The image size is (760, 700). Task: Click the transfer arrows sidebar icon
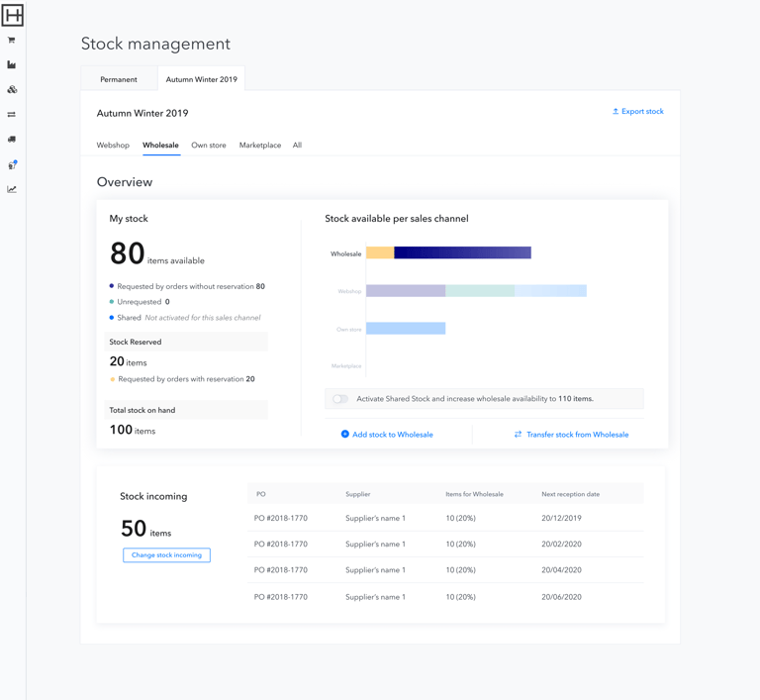[12, 115]
